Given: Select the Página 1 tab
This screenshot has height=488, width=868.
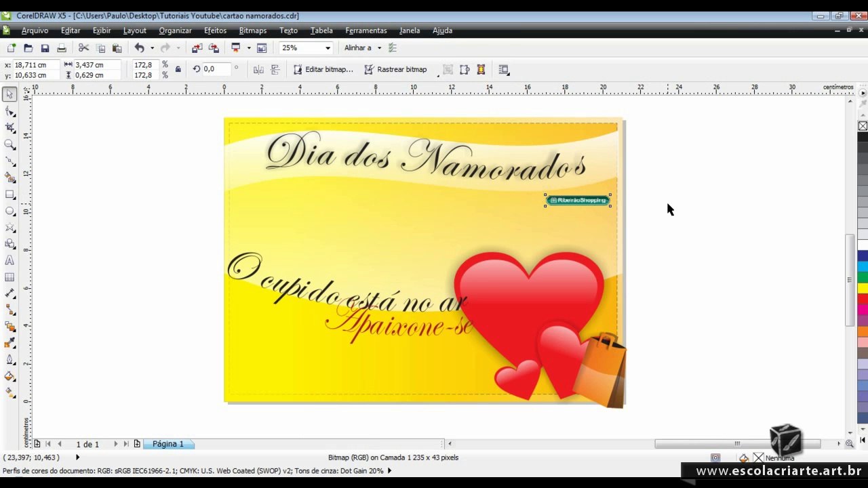Looking at the screenshot, I should 167,444.
